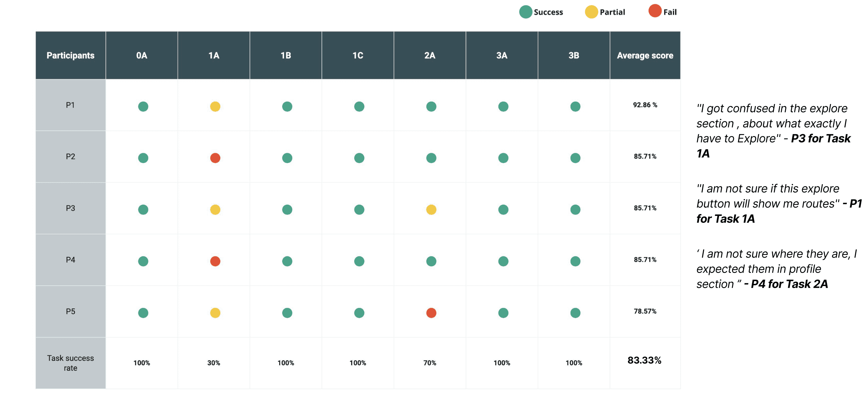Click the P1 quote about explore button

tap(779, 204)
